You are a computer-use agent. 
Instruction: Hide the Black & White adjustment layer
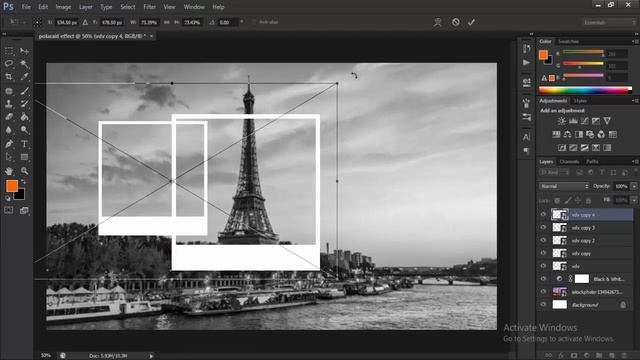coord(543,279)
